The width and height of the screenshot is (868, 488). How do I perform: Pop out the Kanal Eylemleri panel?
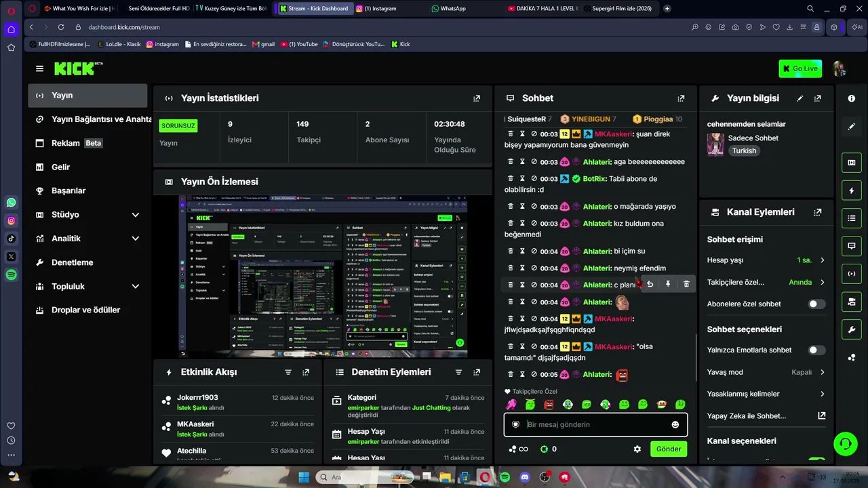818,212
